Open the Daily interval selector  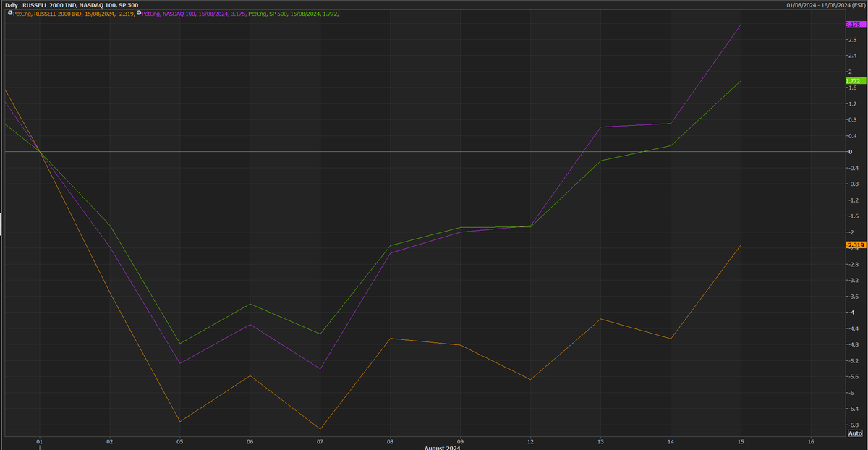[x=12, y=5]
